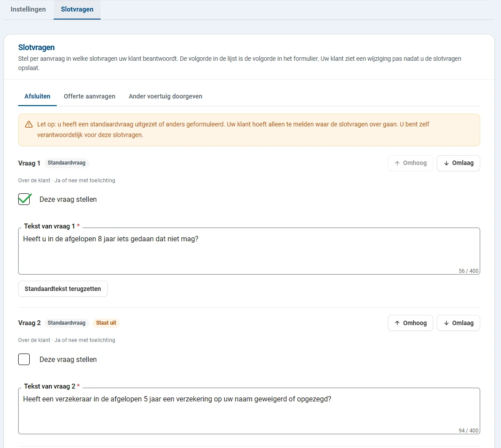Screen dimensions: 501x448
Task: Move Vraag 2 up with Omhoog
Action: [x=410, y=323]
